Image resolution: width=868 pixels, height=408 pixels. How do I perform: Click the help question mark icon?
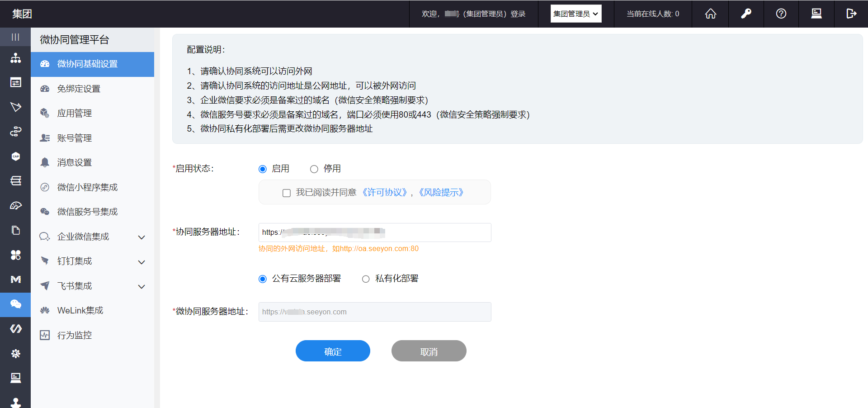pos(781,14)
